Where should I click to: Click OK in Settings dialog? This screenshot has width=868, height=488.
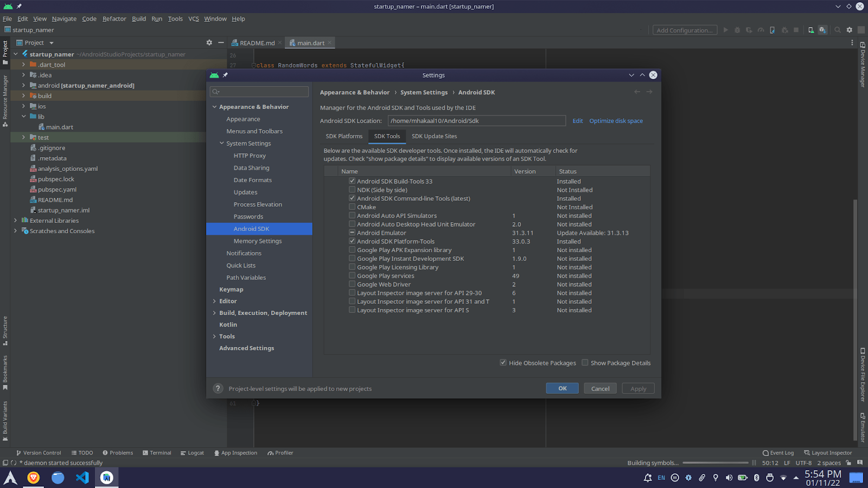point(562,388)
